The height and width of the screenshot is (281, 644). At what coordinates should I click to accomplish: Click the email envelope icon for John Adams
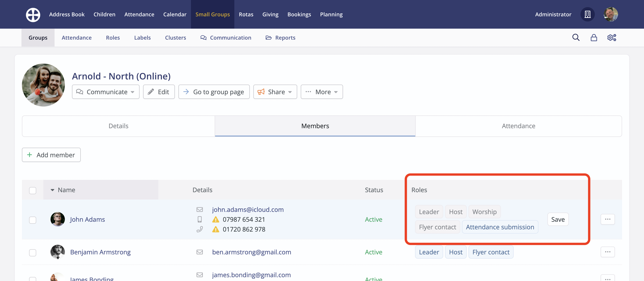[x=199, y=209]
